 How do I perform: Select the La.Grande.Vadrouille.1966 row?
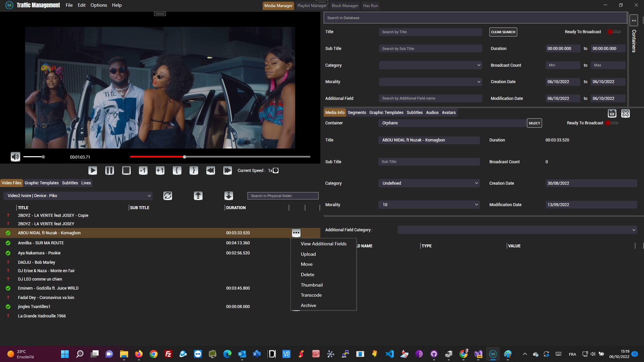[x=160, y=316]
